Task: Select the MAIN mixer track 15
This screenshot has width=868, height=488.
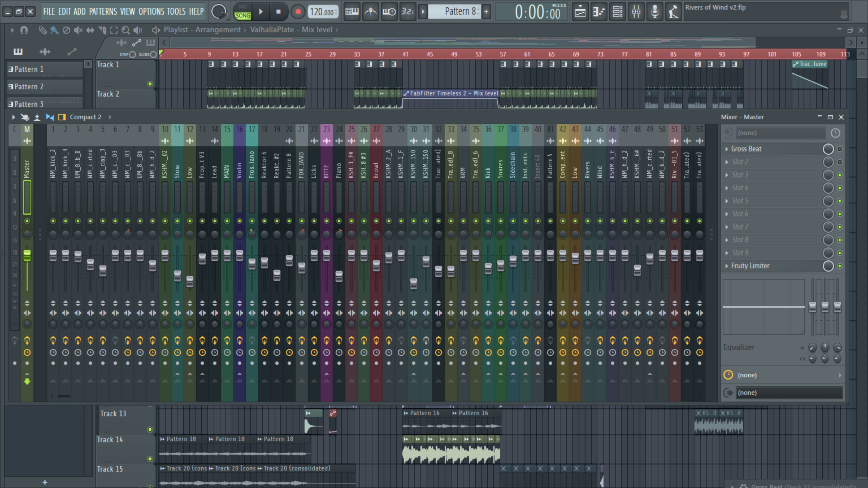Action: click(x=227, y=168)
